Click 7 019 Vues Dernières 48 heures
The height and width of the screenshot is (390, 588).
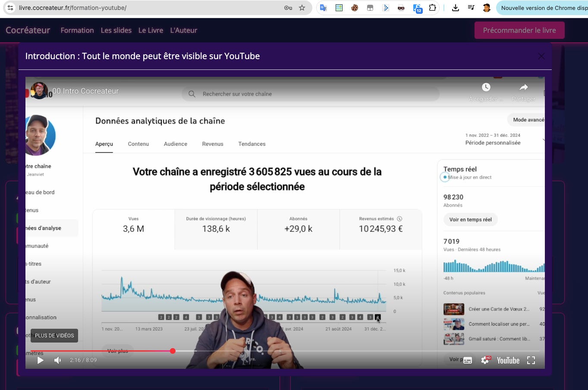pos(472,245)
